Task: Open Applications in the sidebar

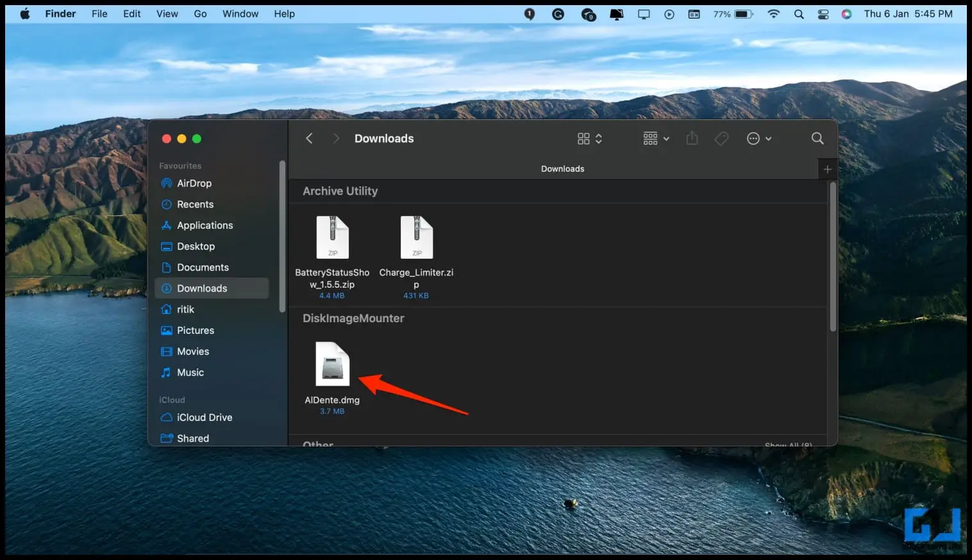Action: tap(212, 226)
